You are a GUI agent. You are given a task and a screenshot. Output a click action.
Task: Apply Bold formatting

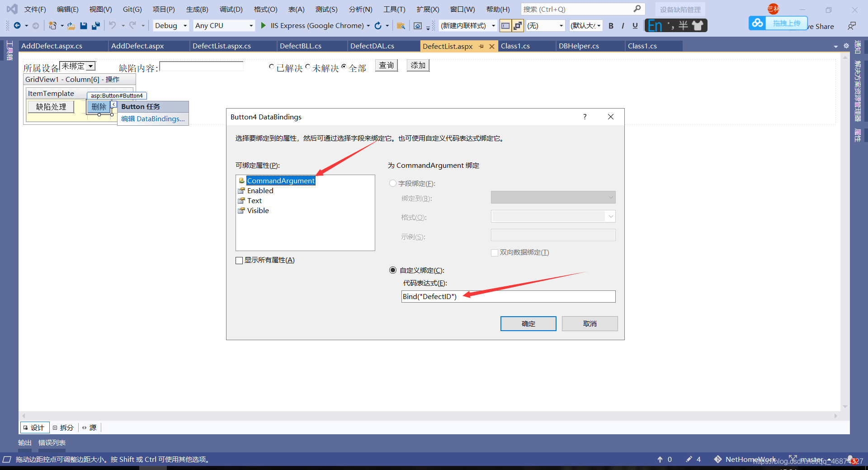[611, 26]
